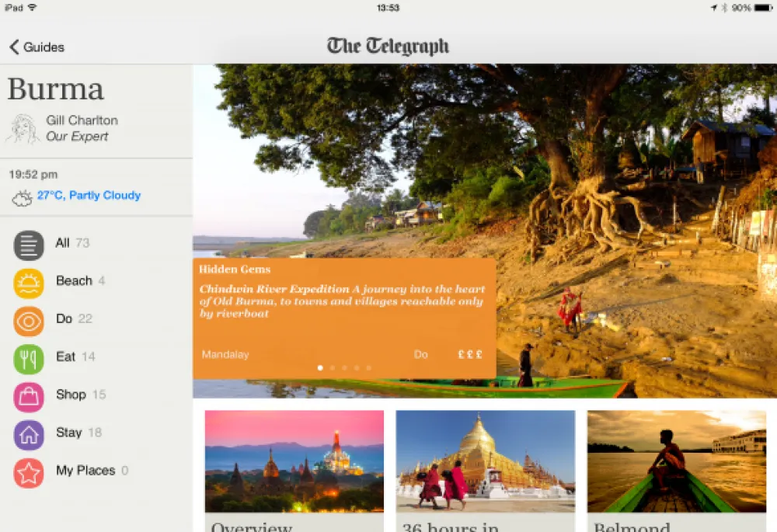Open the 36 hours in guide thumbnail
This screenshot has width=777, height=532.
pyautogui.click(x=486, y=461)
